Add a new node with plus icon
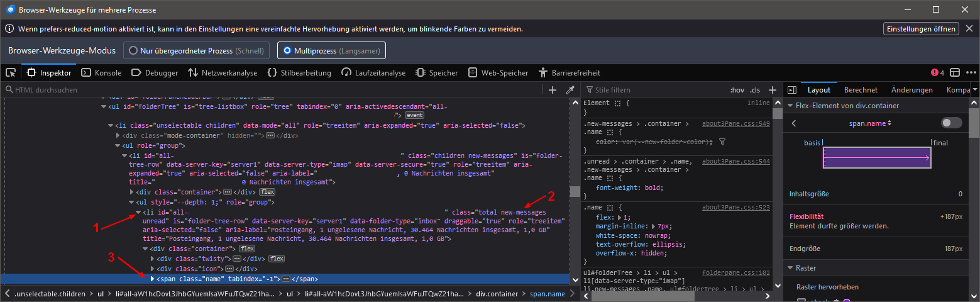This screenshot has width=980, height=302. pyautogui.click(x=553, y=90)
